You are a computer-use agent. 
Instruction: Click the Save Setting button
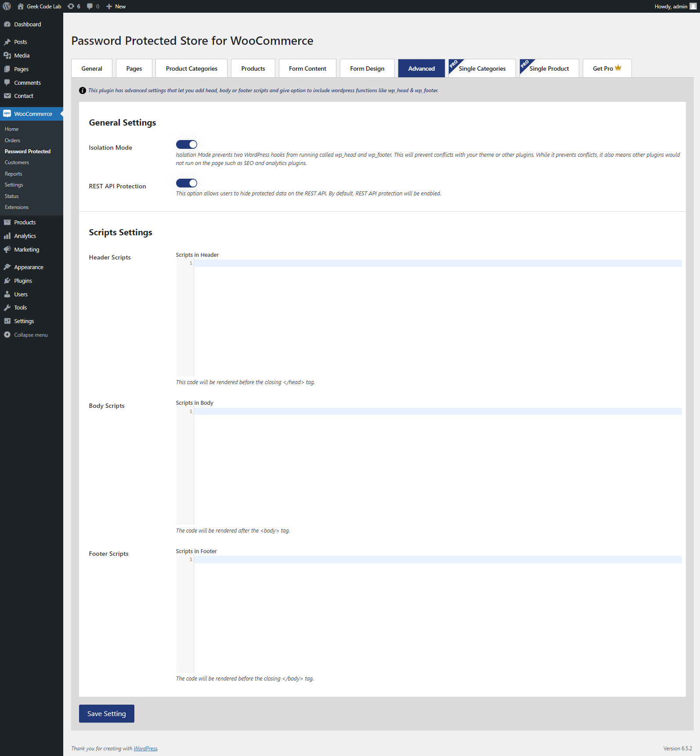click(x=107, y=713)
